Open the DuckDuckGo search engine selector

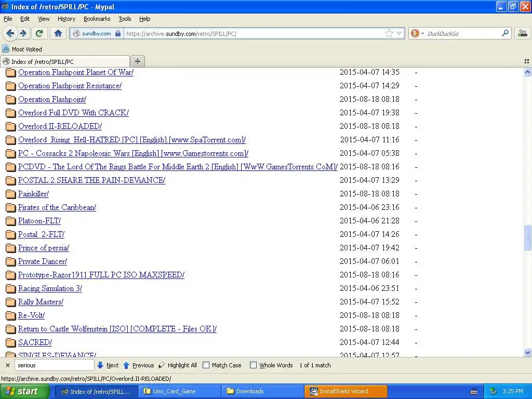click(x=417, y=33)
